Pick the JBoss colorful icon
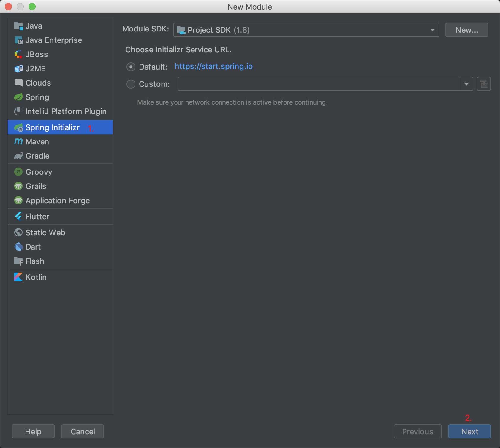500x448 pixels. point(18,54)
